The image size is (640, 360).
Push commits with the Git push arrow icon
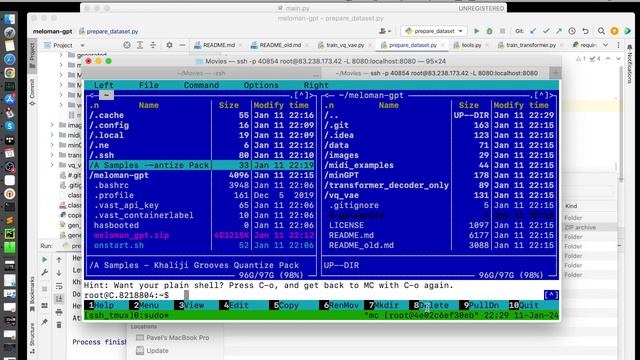559,31
